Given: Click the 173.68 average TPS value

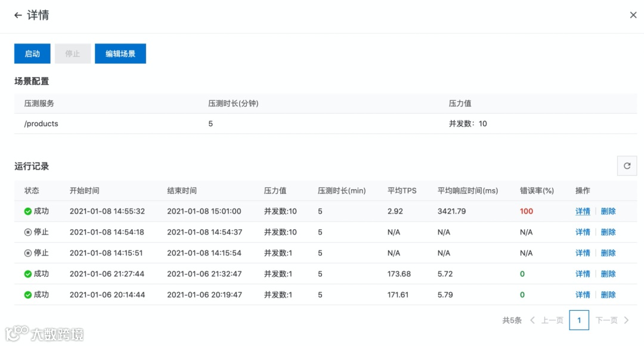Looking at the screenshot, I should coord(399,274).
